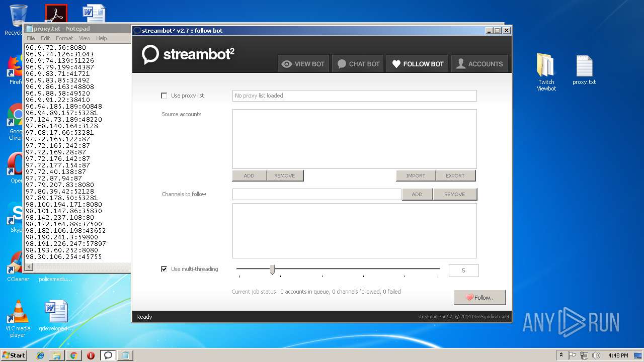Show hidden system tray icons
Viewport: 644px width, 362px height.
(561, 355)
